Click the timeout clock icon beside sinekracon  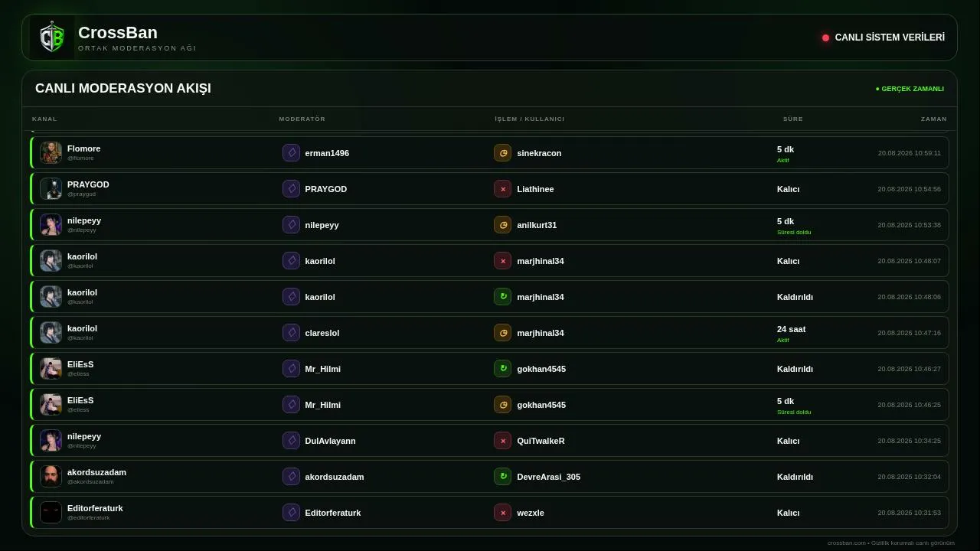tap(502, 153)
